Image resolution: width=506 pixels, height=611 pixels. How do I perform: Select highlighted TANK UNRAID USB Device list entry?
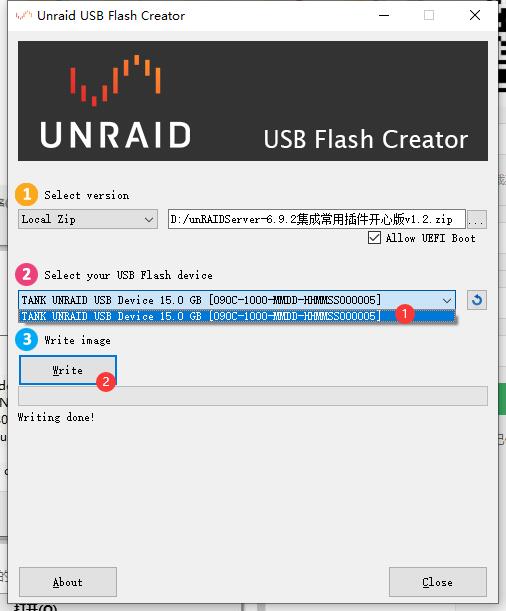tap(237, 316)
